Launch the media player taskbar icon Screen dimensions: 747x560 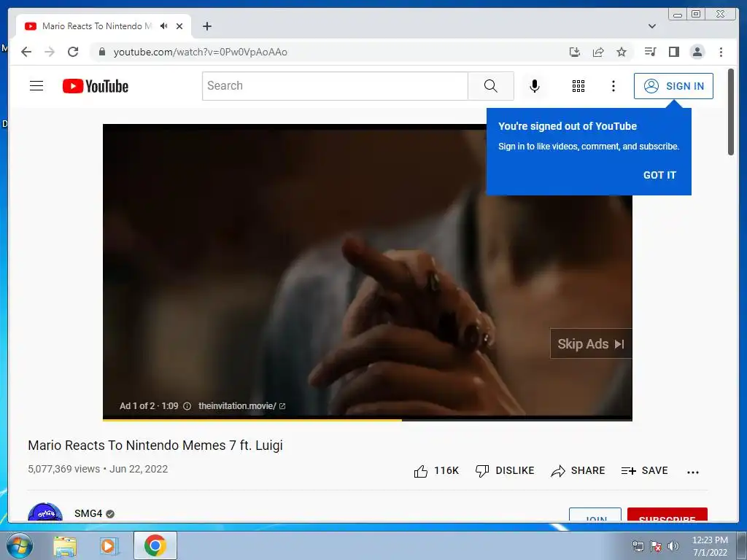point(109,545)
